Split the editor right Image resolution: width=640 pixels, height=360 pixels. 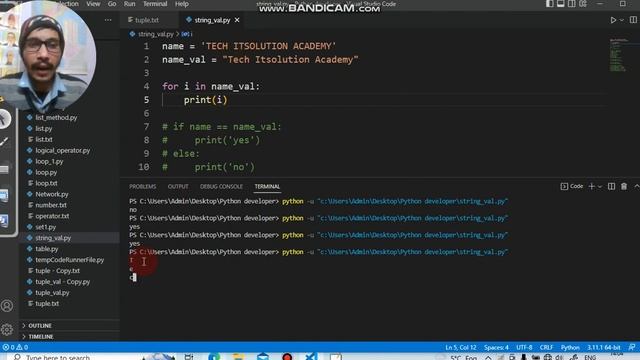[633, 20]
